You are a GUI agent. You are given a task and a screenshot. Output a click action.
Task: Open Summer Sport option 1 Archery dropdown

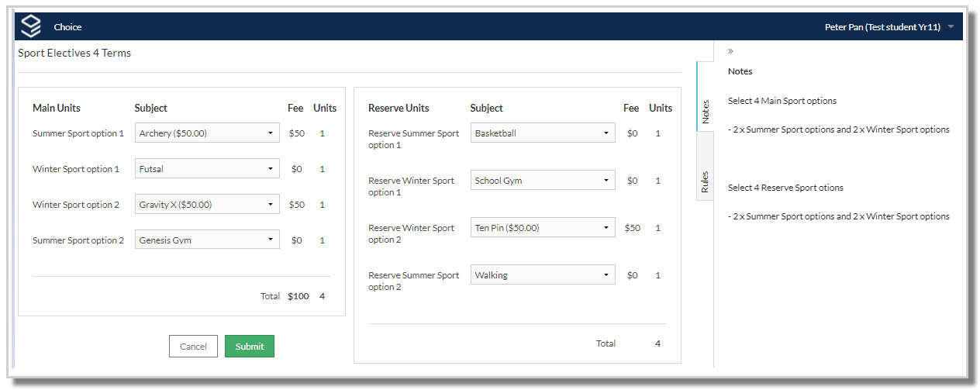[x=207, y=133]
